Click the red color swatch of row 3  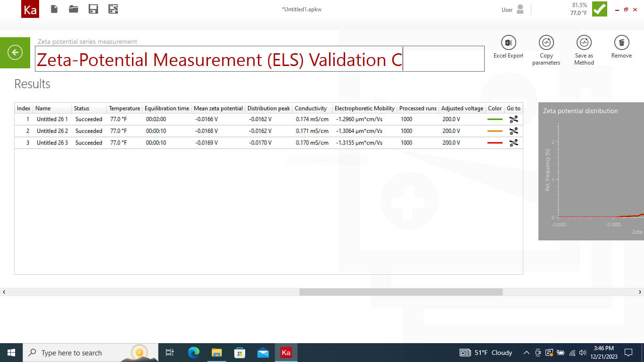point(495,142)
